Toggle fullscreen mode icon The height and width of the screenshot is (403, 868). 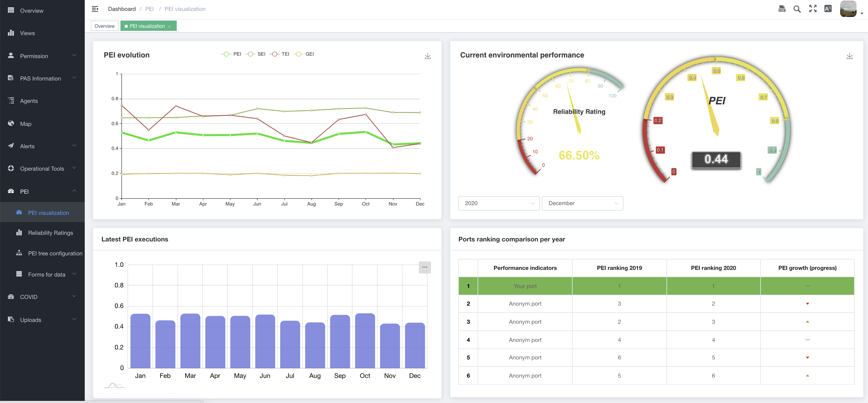click(813, 8)
